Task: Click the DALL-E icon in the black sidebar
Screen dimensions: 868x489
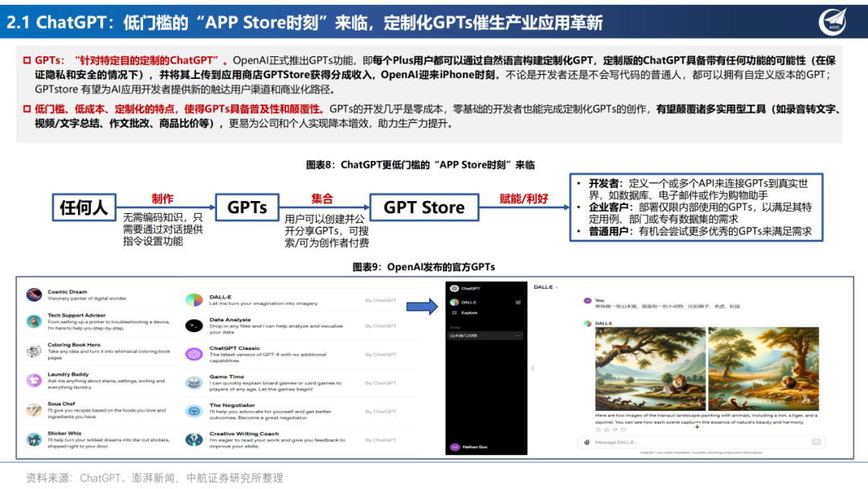Action: pos(454,302)
